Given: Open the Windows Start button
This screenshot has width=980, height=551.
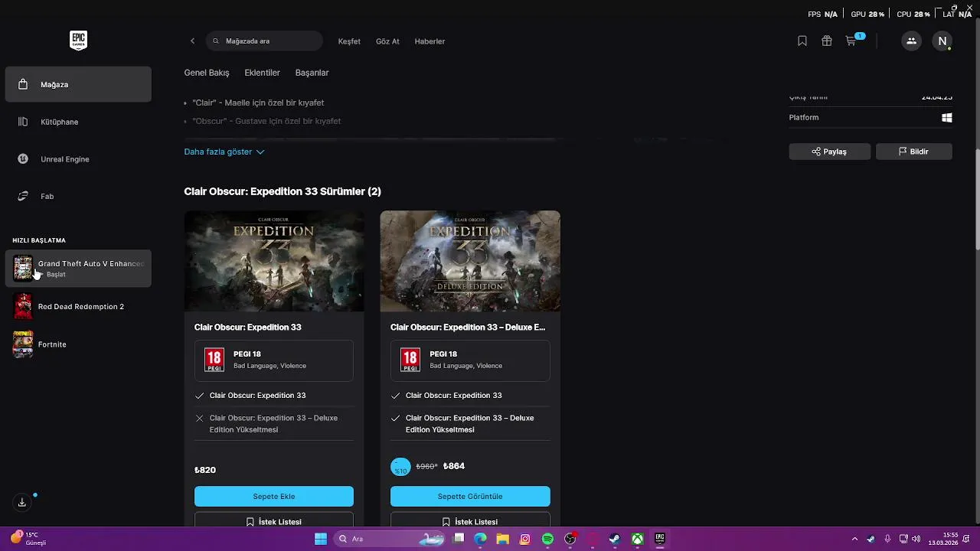Looking at the screenshot, I should click(321, 539).
